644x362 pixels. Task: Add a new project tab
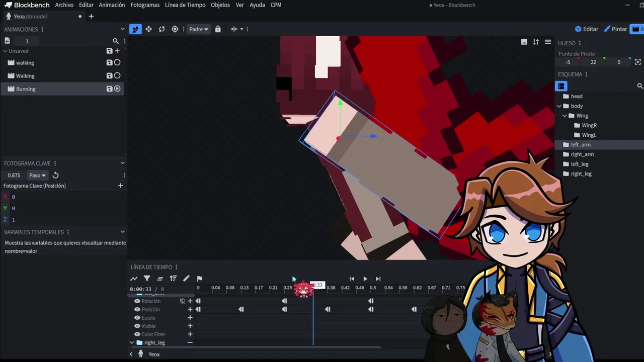[91, 17]
